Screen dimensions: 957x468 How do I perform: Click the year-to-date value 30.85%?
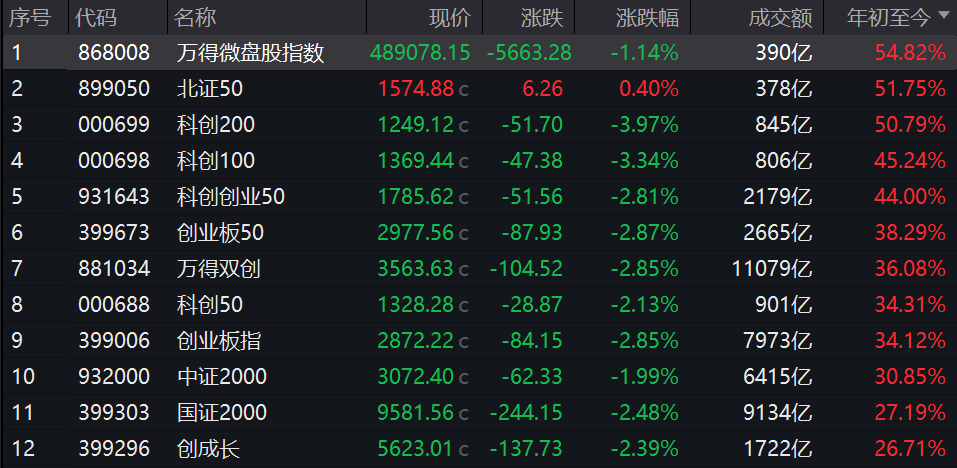click(910, 376)
